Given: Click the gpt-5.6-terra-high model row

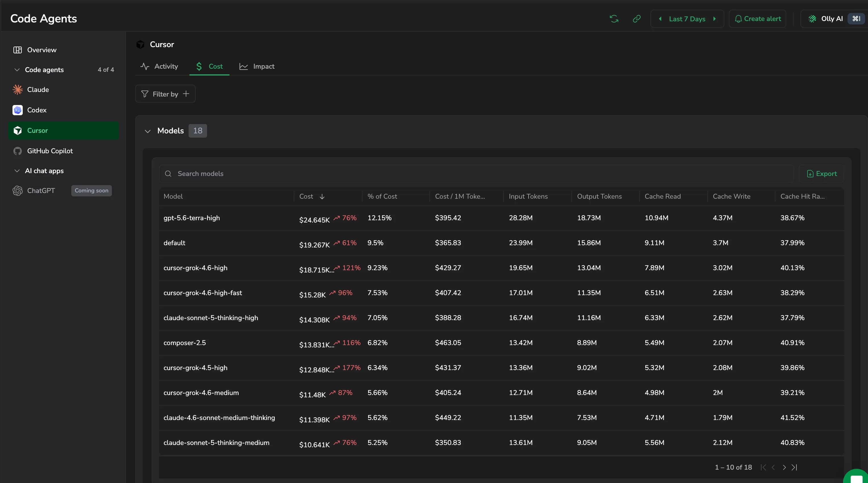Looking at the screenshot, I should tap(501, 218).
